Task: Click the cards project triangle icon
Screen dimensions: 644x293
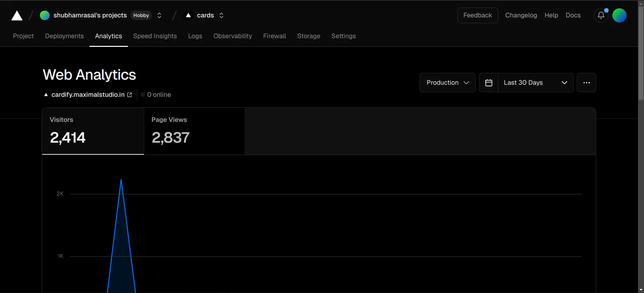Action: 189,15
